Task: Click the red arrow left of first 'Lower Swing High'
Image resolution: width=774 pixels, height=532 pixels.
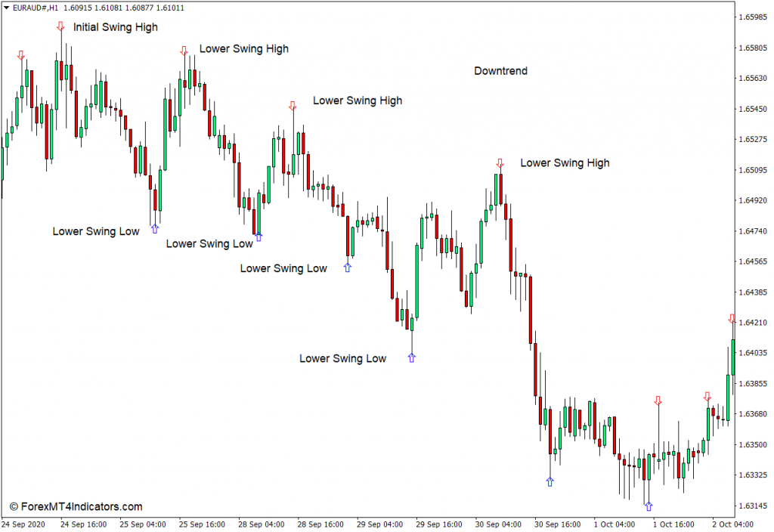Action: 184,51
